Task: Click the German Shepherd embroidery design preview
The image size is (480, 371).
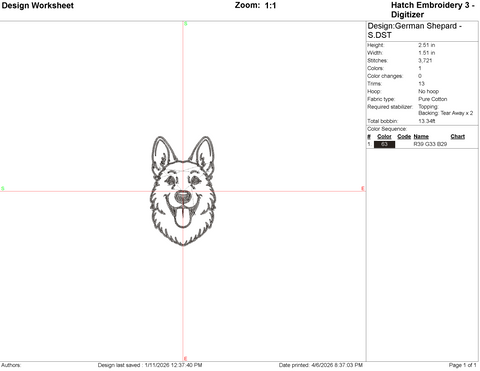Action: click(x=183, y=191)
